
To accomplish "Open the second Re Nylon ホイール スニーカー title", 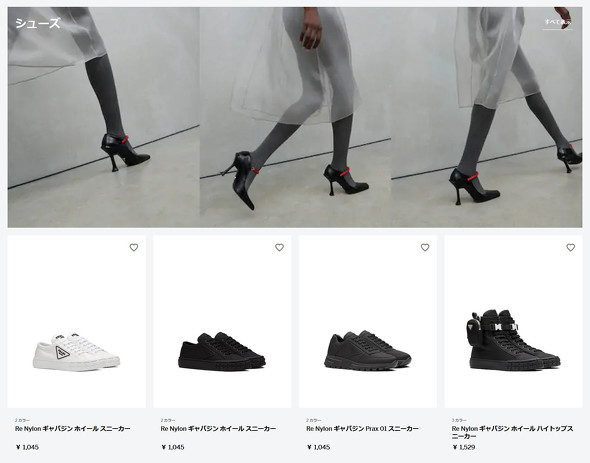I will 218,428.
